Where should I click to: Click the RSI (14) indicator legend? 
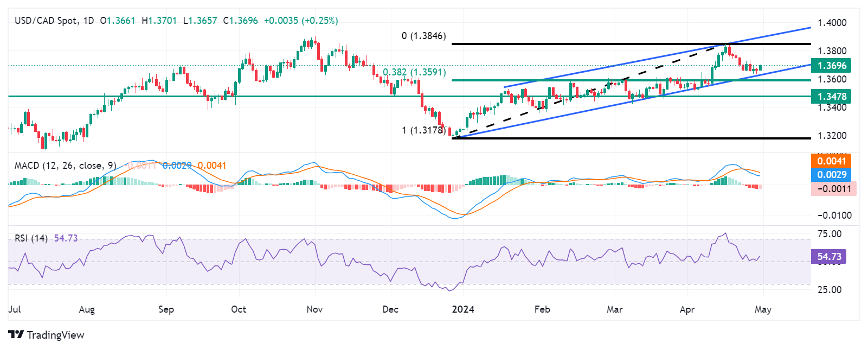click(x=31, y=238)
